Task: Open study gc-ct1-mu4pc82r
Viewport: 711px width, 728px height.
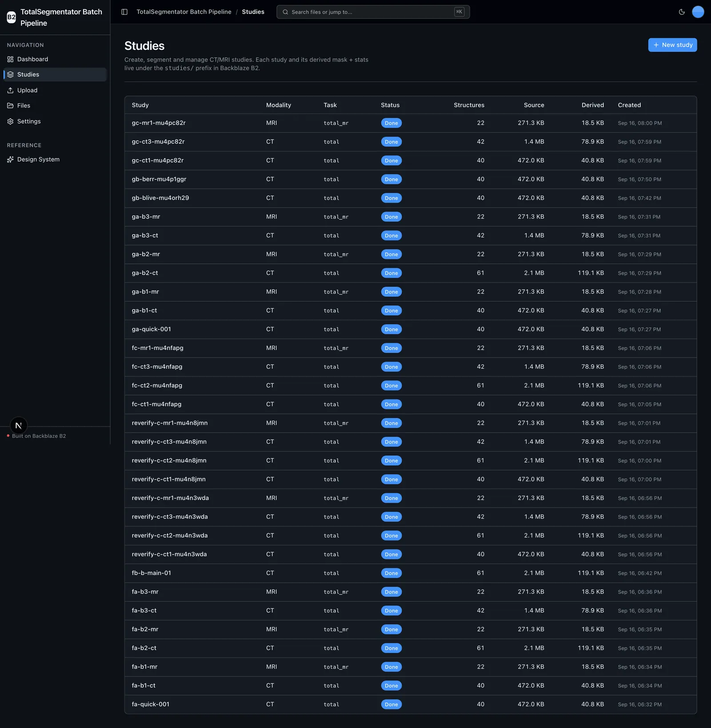Action: [158, 160]
